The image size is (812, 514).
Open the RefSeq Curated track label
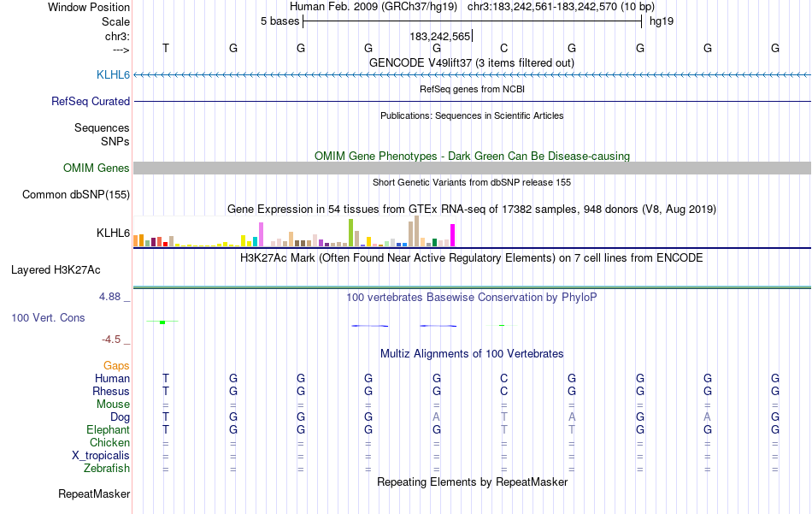pyautogui.click(x=91, y=102)
